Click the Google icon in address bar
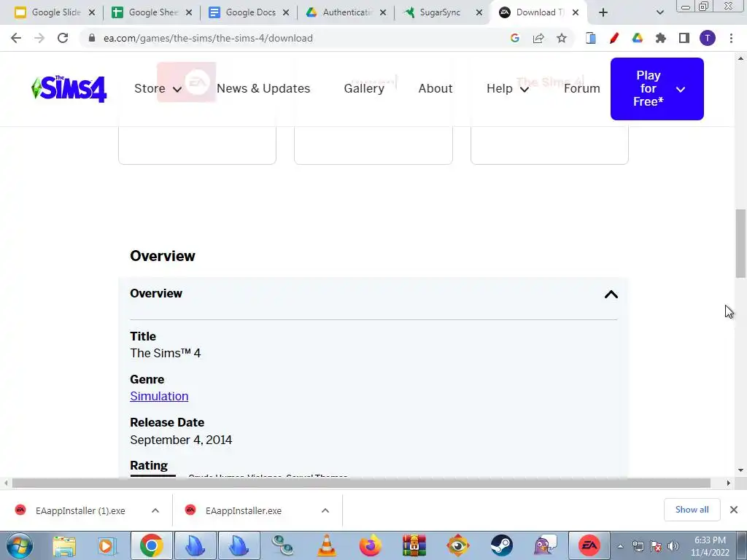Viewport: 747px width, 560px height. [514, 38]
